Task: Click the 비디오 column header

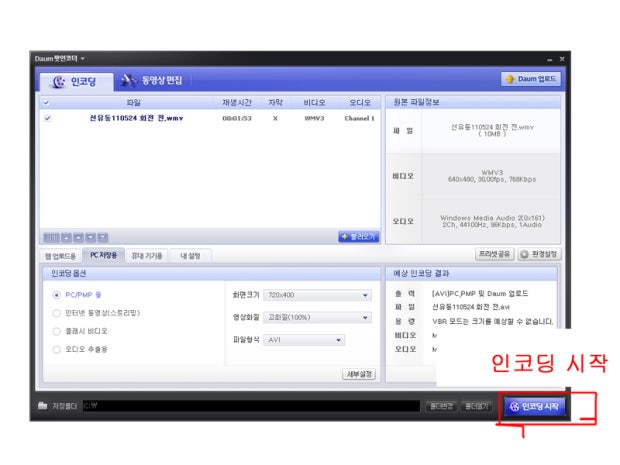Action: click(314, 103)
